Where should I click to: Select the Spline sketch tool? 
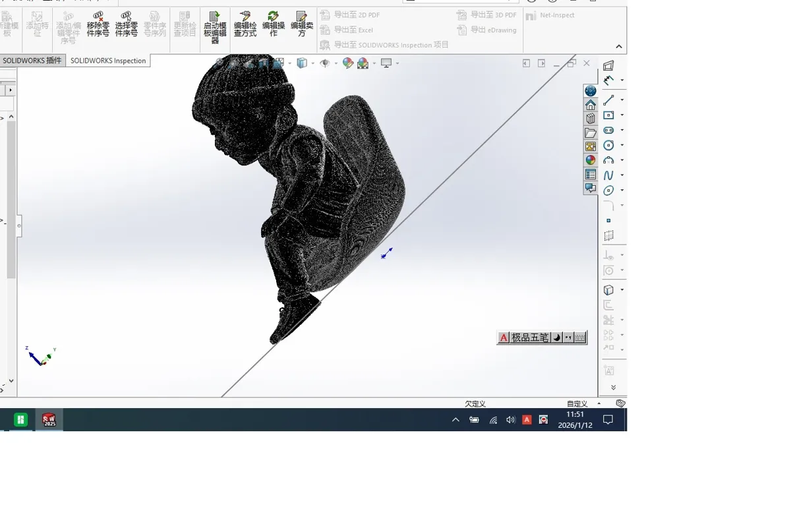point(608,175)
